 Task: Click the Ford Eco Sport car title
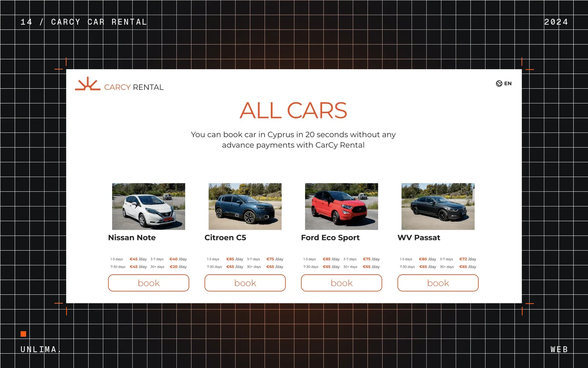tap(330, 238)
